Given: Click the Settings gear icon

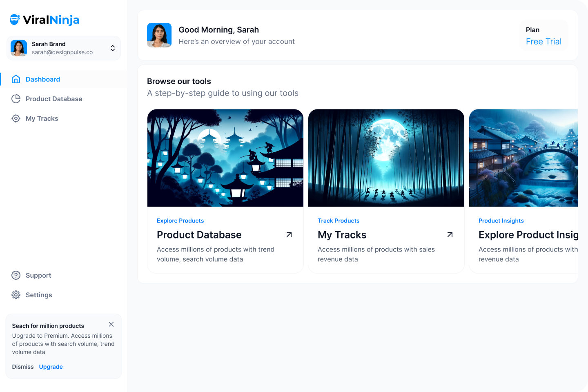Looking at the screenshot, I should point(16,295).
